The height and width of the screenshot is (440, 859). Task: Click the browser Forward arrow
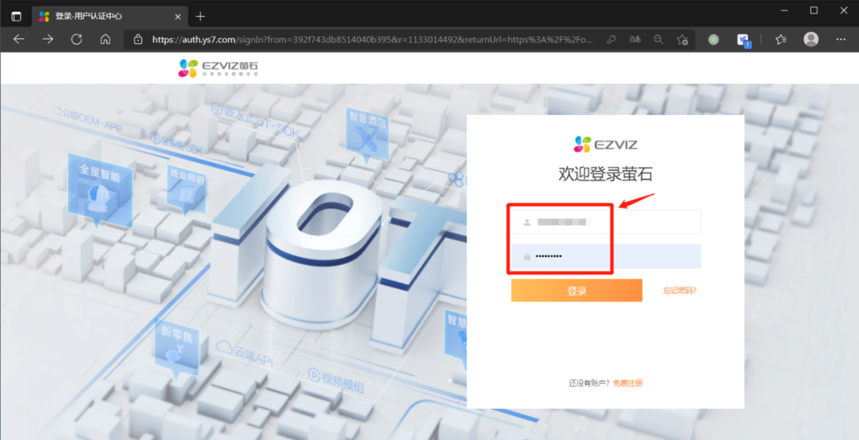(48, 39)
